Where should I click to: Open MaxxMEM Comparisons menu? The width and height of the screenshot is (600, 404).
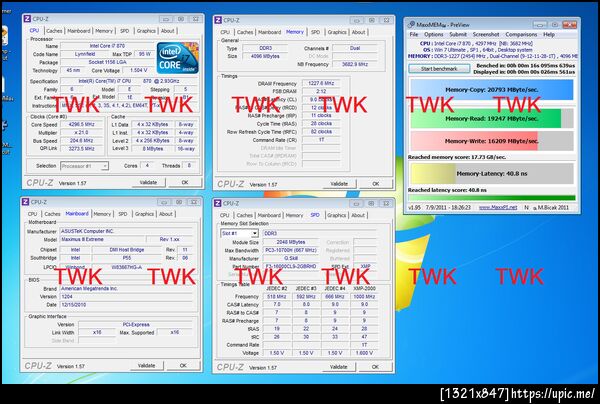pyautogui.click(x=521, y=34)
